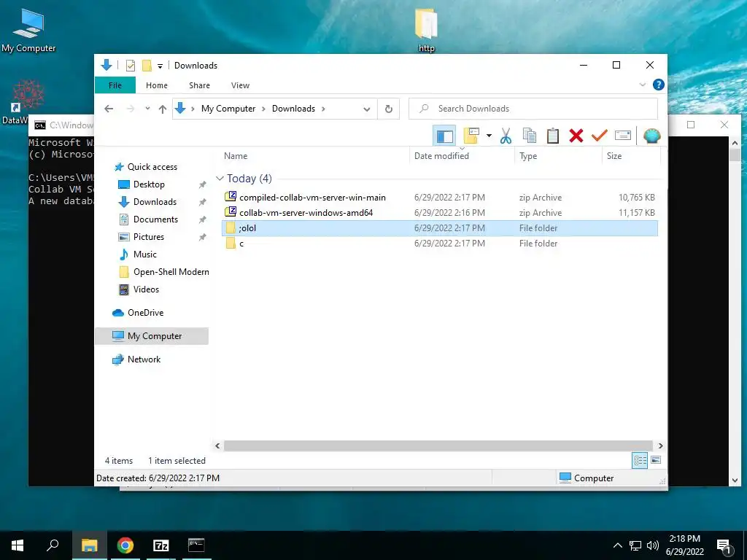Expand the ribbon with the chevron
747x560 pixels.
click(x=642, y=85)
